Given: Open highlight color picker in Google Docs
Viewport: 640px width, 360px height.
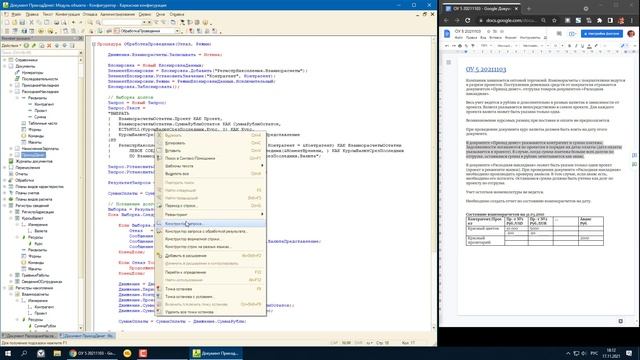Looking at the screenshot, I should (x=596, y=46).
